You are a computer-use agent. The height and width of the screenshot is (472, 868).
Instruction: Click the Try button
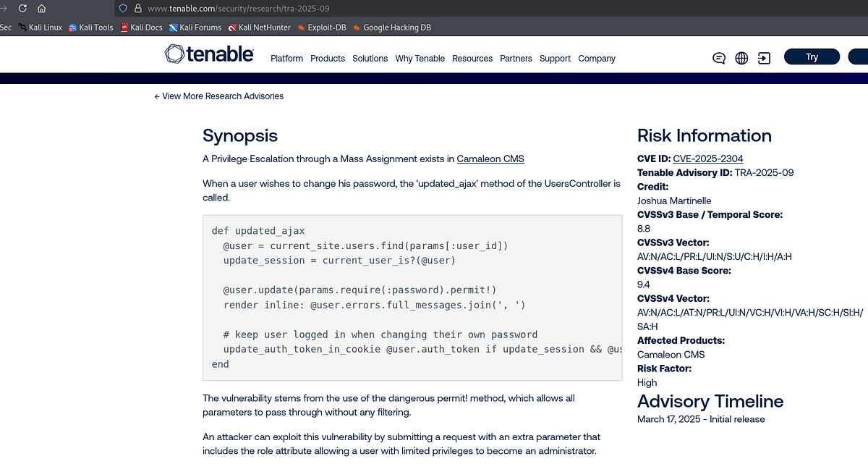[812, 57]
